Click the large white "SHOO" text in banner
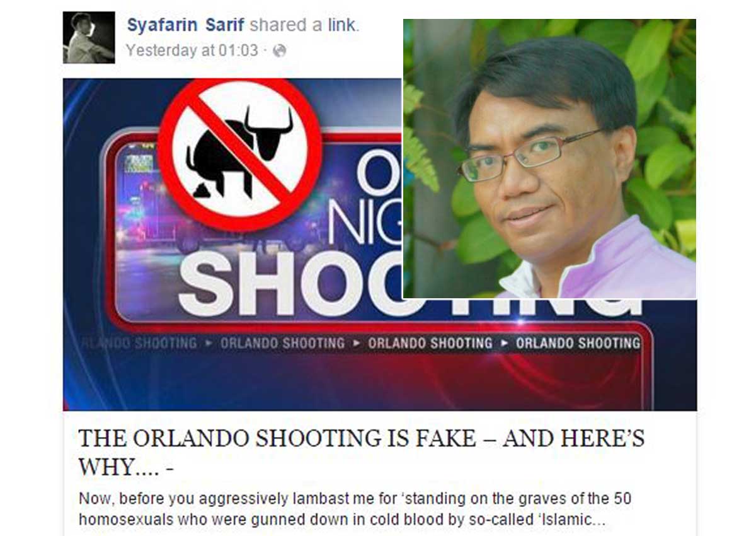This screenshot has width=756, height=536. (x=290, y=281)
